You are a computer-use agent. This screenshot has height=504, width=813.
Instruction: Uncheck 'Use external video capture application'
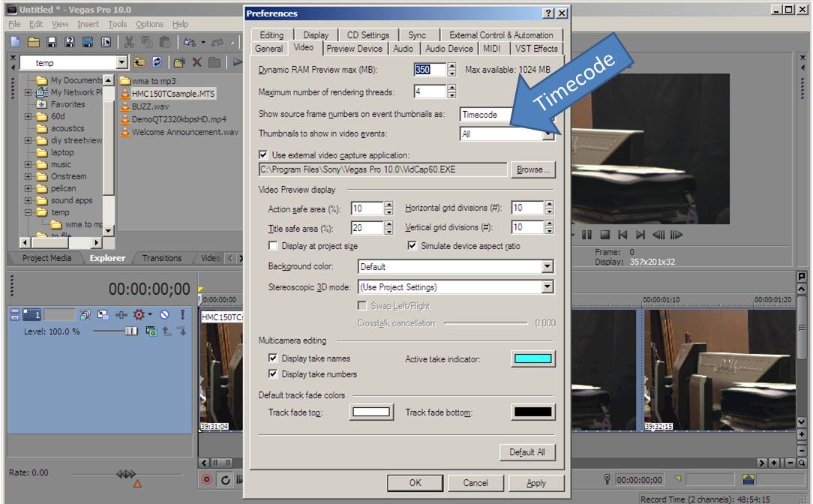(263, 154)
